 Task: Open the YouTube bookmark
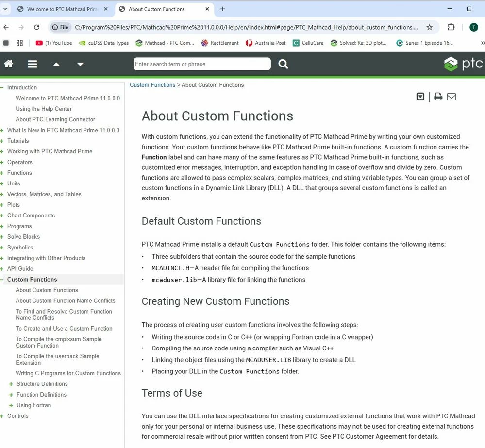[x=54, y=43]
